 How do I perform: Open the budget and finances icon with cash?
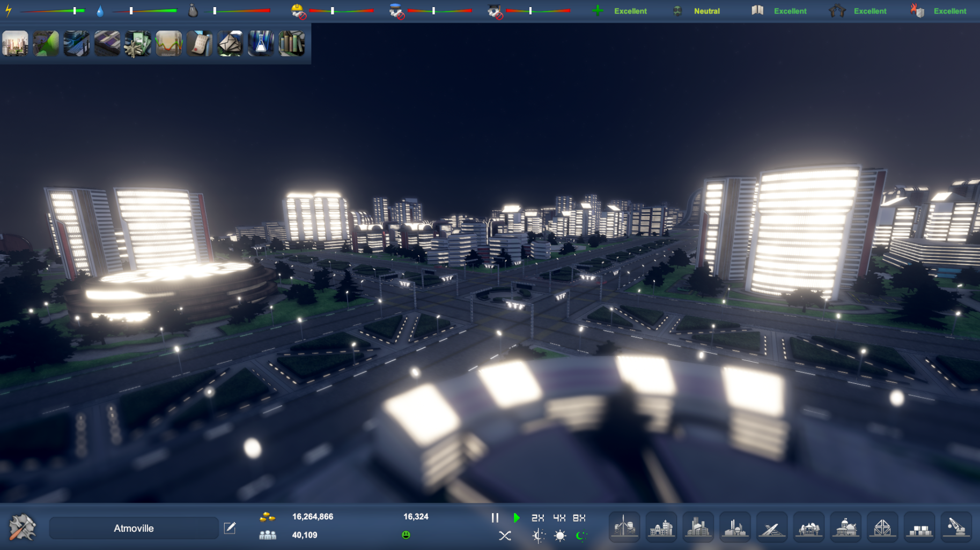click(138, 43)
